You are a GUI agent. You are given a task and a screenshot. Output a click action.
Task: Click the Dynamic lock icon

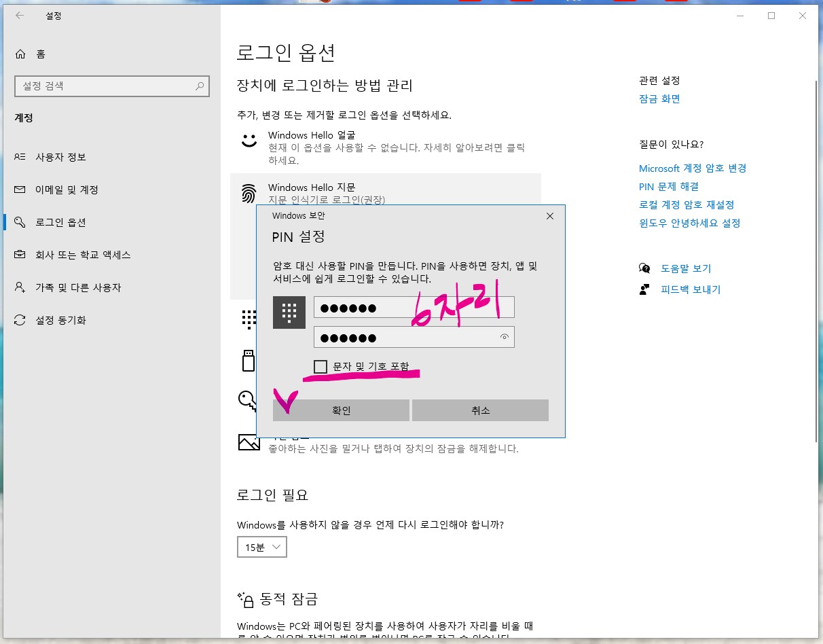click(245, 599)
